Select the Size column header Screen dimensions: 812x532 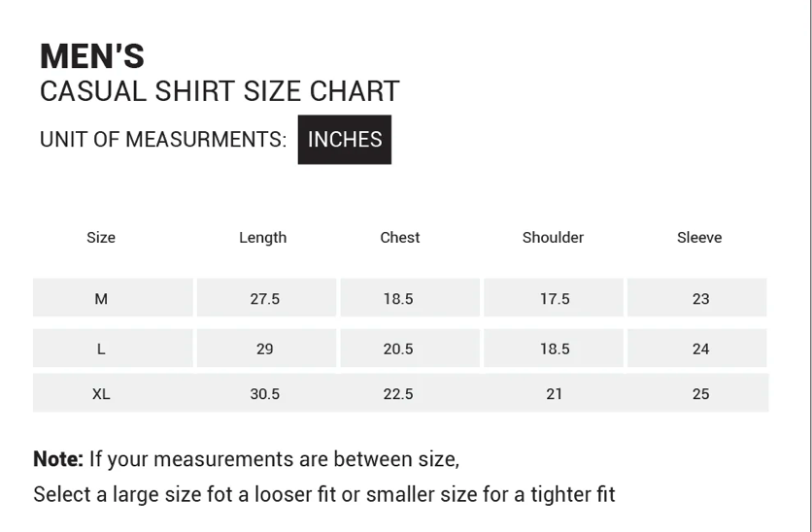click(101, 238)
